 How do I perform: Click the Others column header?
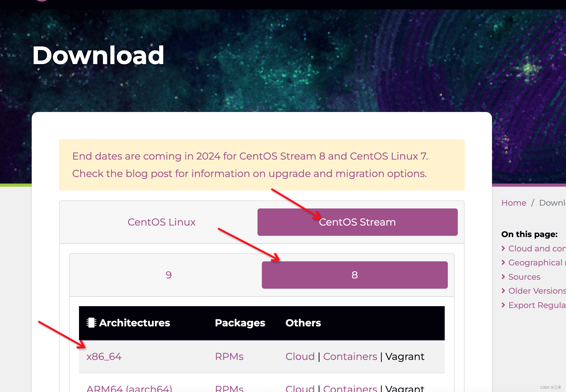pyautogui.click(x=303, y=323)
